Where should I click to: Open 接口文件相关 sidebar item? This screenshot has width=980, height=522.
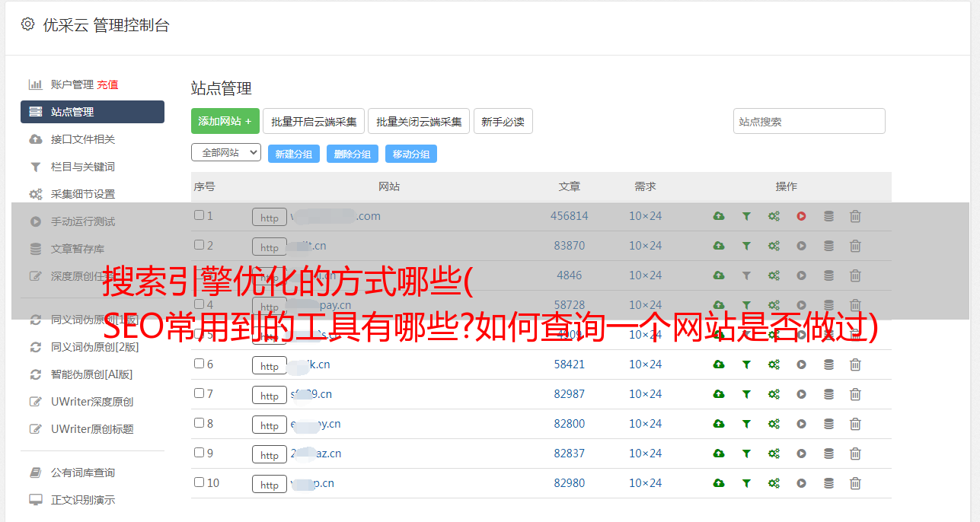tap(82, 139)
